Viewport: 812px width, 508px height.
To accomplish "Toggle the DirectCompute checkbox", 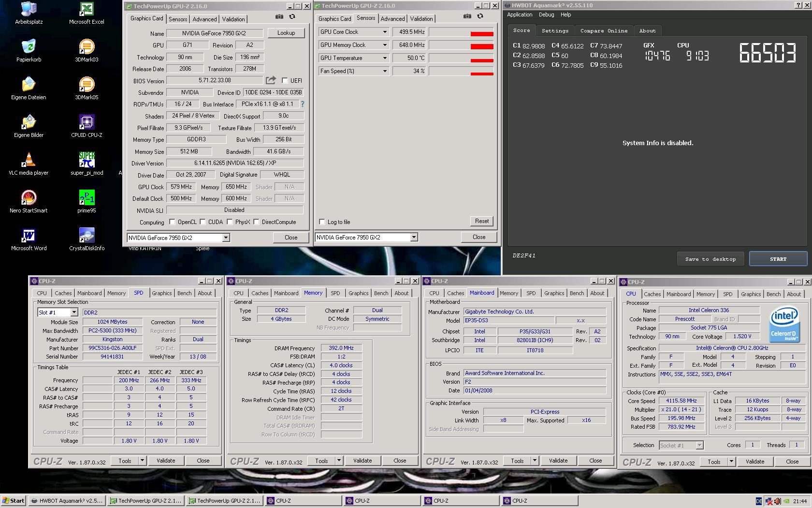I will click(x=256, y=222).
